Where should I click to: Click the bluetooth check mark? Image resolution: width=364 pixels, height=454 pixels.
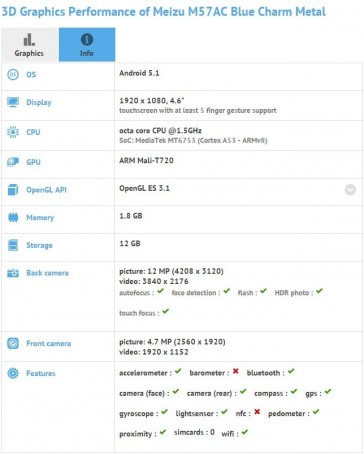pos(291,371)
